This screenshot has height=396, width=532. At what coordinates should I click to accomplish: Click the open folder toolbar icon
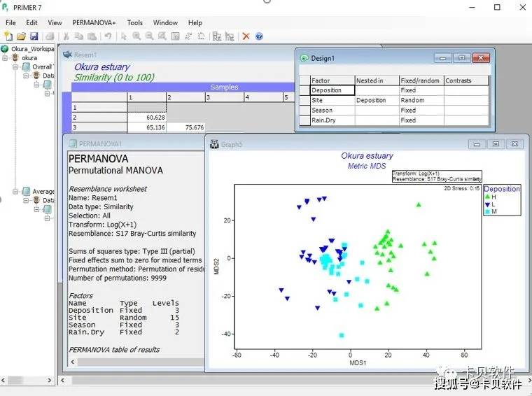point(21,36)
